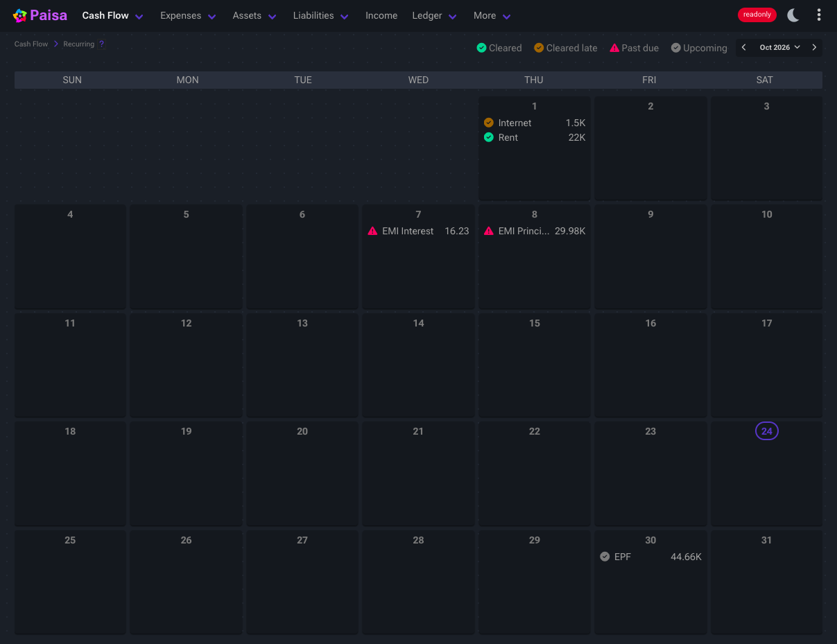Click the Paisa logo icon

20,15
